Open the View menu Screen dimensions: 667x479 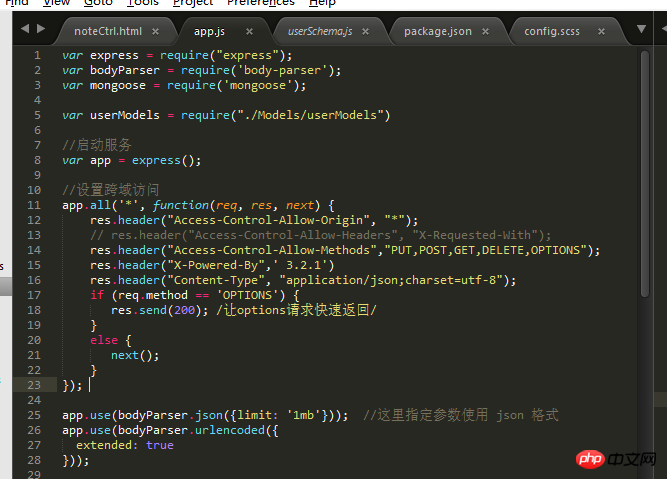57,3
